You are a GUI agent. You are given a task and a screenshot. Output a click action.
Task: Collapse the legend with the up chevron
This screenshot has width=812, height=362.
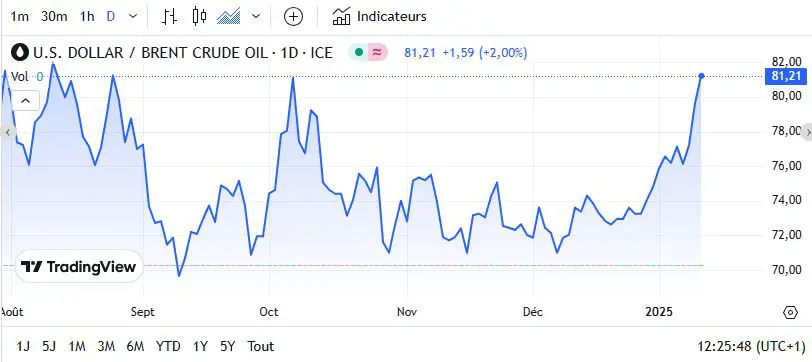click(25, 100)
